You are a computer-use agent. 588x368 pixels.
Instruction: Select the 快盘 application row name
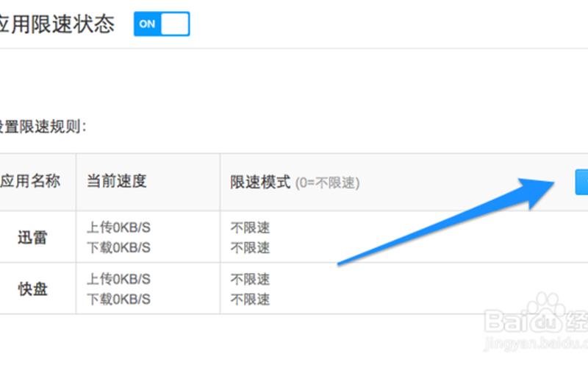(x=32, y=289)
